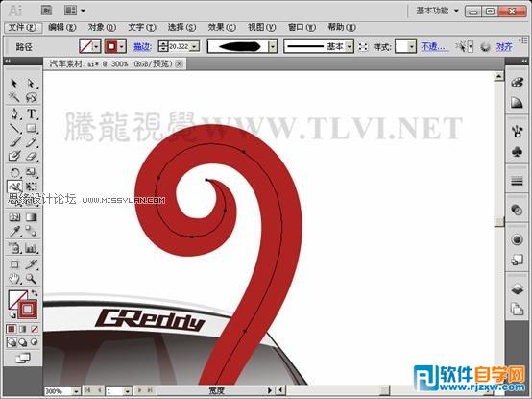Screen dimensions: 532x399
Task: Activate the Zoom magnifier tool
Action: [32, 279]
